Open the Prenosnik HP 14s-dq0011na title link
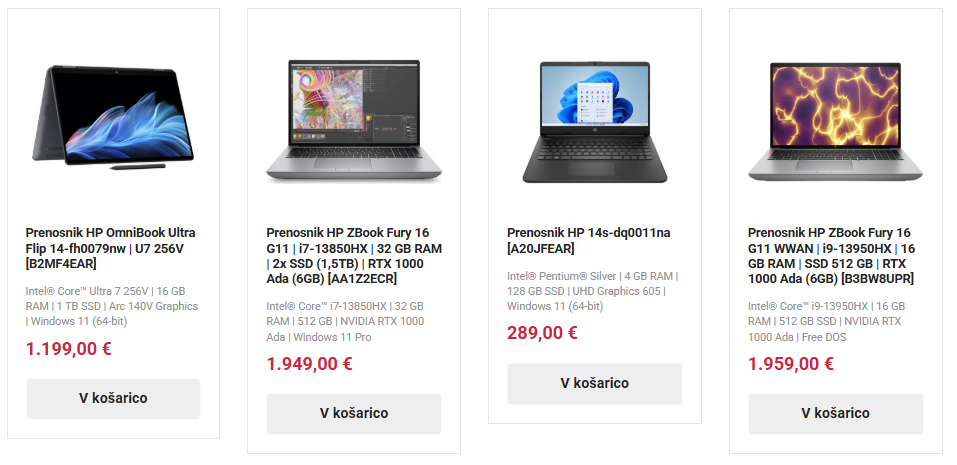 click(588, 240)
